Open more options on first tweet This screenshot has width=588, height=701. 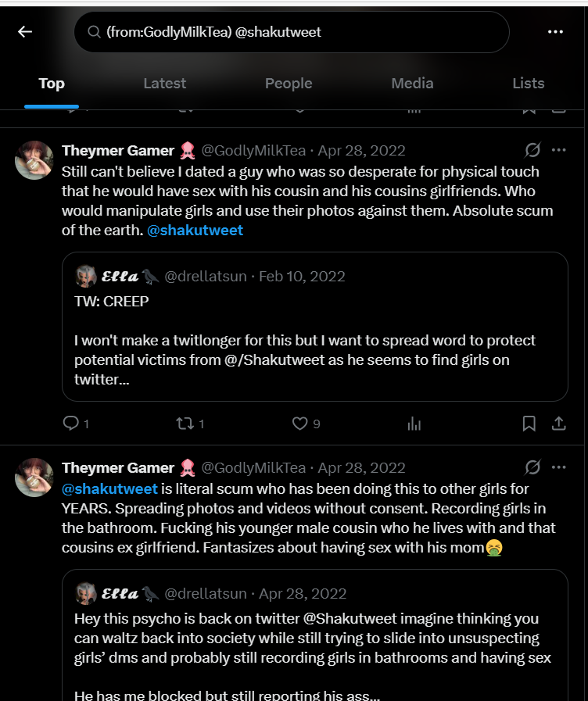(558, 150)
